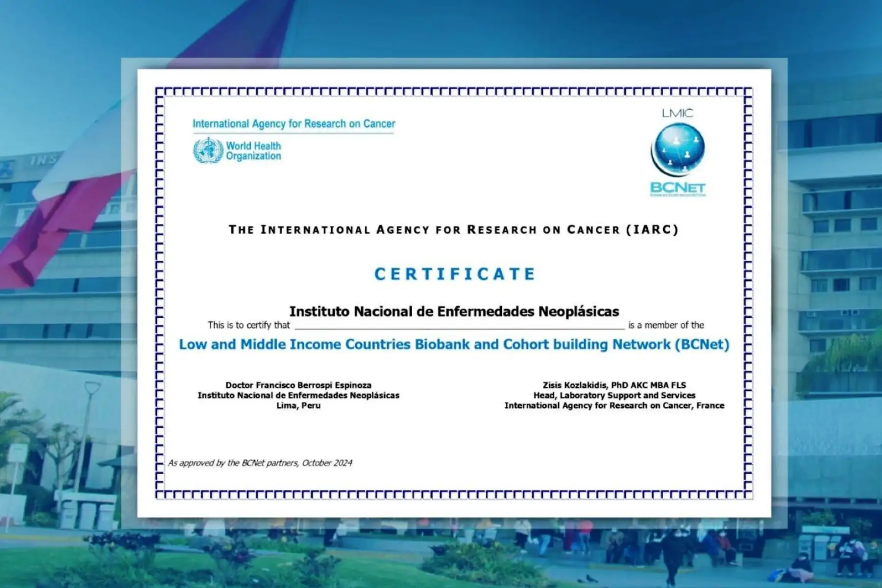Screen dimensions: 882x588
Task: Click the heading 'THE INTERNATIONAL AGENCY FOR RESEARCH ON CANCER (IARC)'
Action: (x=454, y=230)
